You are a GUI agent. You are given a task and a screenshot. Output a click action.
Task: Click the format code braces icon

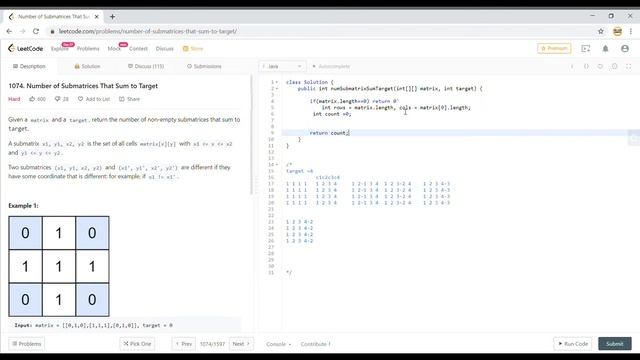(586, 66)
